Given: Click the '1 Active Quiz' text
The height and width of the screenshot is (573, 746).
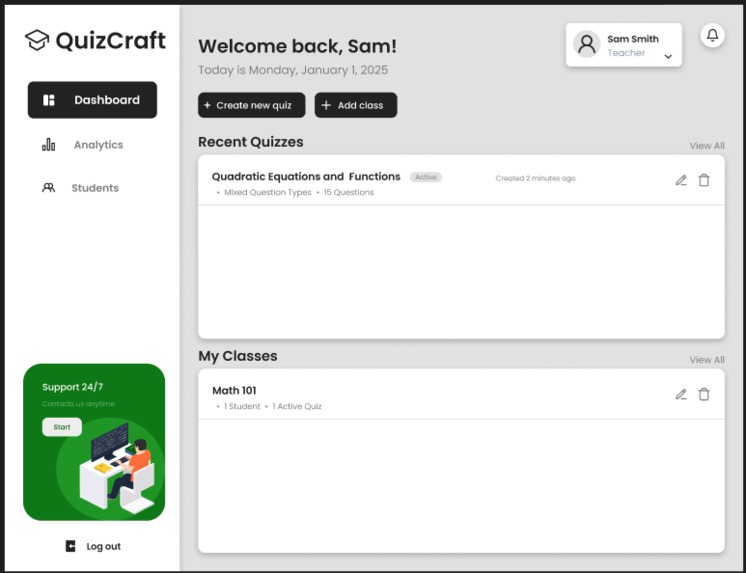Looking at the screenshot, I should pos(297,406).
